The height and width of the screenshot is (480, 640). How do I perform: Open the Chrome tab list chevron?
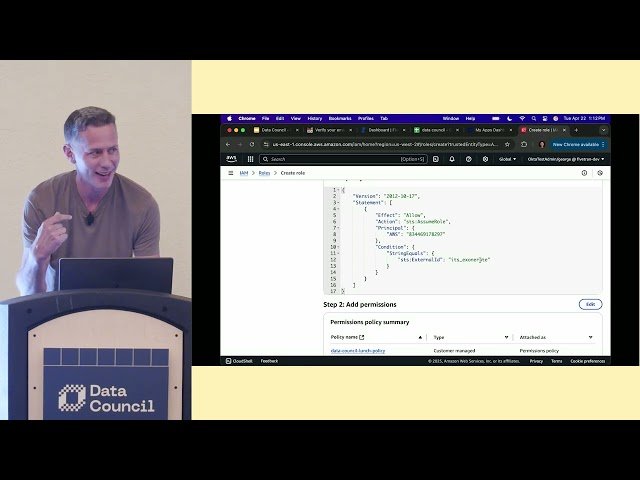pyautogui.click(x=603, y=130)
